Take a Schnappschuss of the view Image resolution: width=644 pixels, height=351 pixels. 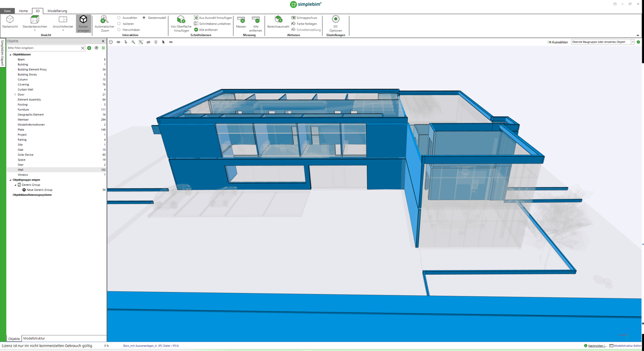tap(304, 18)
